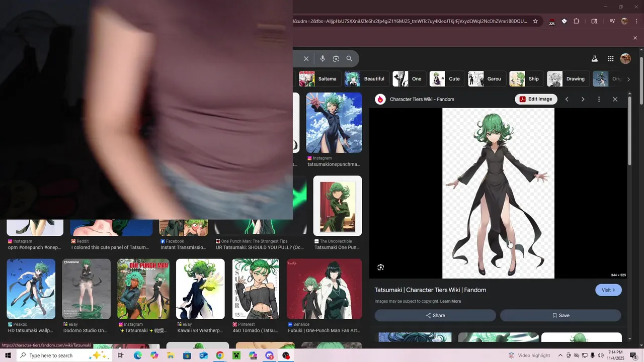This screenshot has width=644, height=362.
Task: Open 'UR Tatsumaki: SHOULD YOU PULL?' caption
Action: 260,247
